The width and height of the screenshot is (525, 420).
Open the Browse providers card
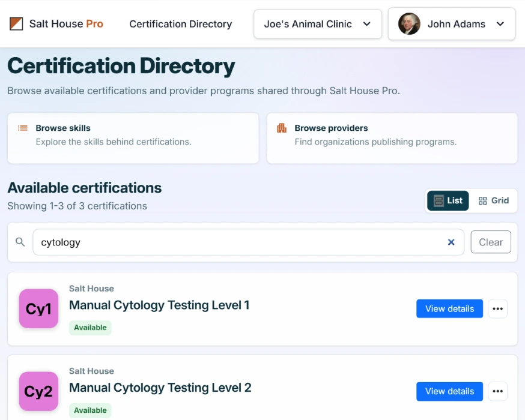(x=392, y=138)
